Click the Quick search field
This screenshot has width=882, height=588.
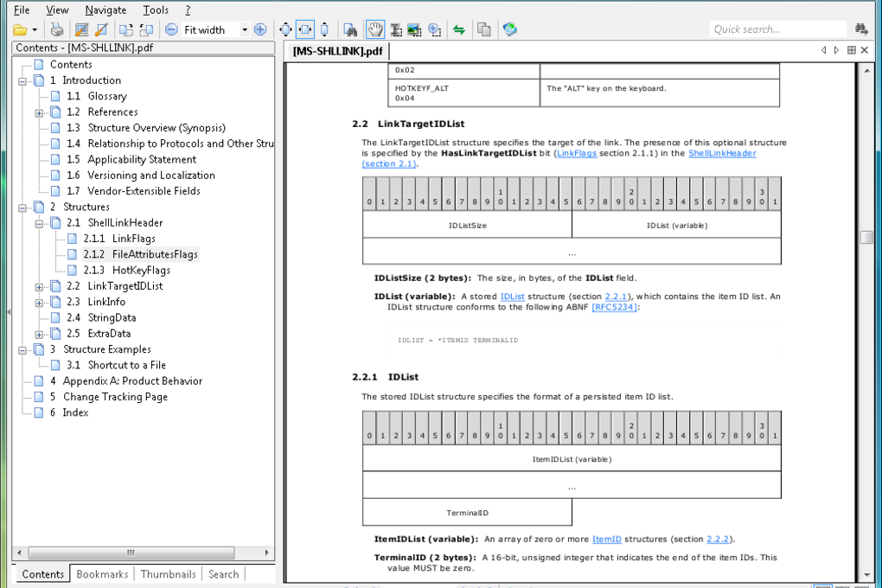778,29
